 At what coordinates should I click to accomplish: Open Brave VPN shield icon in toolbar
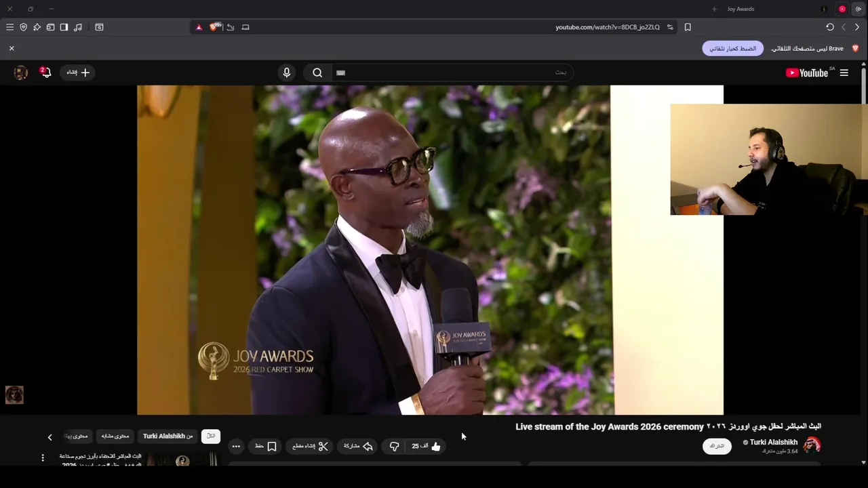pyautogui.click(x=23, y=27)
